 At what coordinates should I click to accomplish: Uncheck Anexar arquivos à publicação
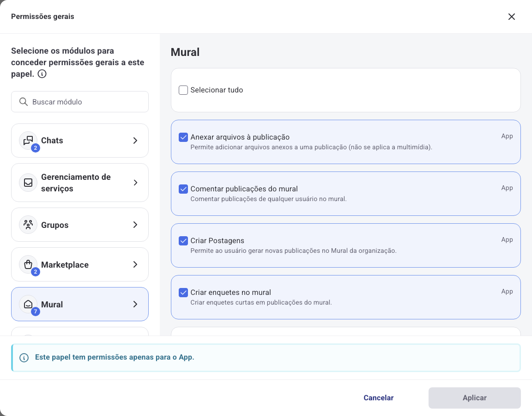tap(183, 137)
